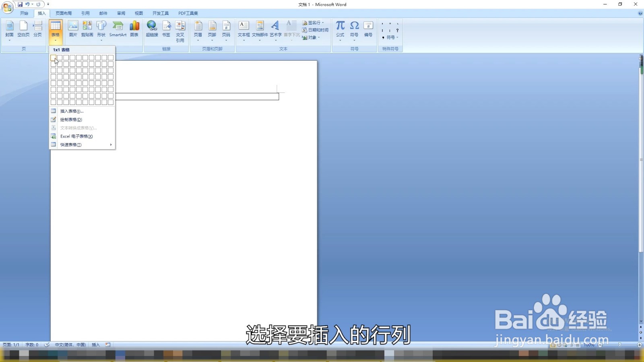Insert a cover page (封面)

click(9, 31)
